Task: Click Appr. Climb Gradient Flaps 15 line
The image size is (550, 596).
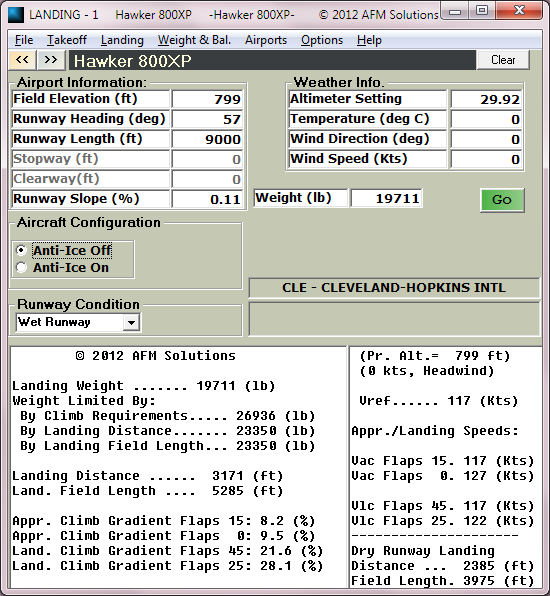Action: [163, 521]
